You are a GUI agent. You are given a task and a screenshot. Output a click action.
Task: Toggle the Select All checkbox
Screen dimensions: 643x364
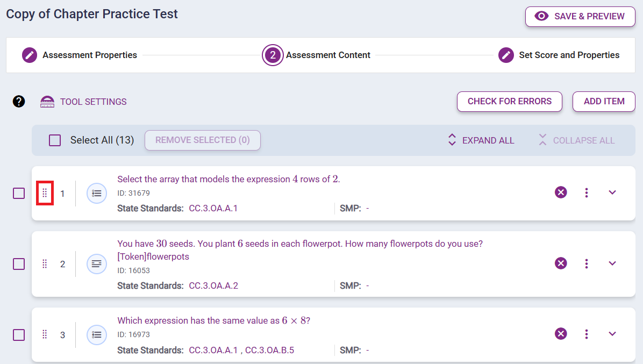[55, 140]
